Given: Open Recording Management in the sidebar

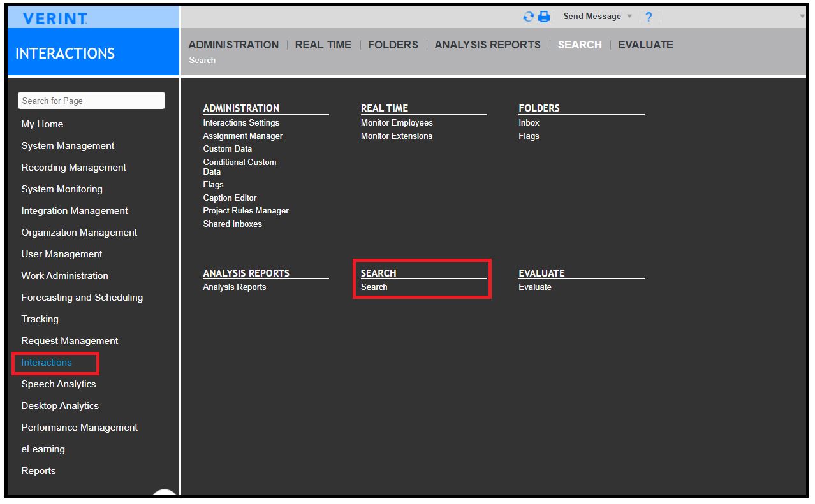Looking at the screenshot, I should pyautogui.click(x=74, y=168).
